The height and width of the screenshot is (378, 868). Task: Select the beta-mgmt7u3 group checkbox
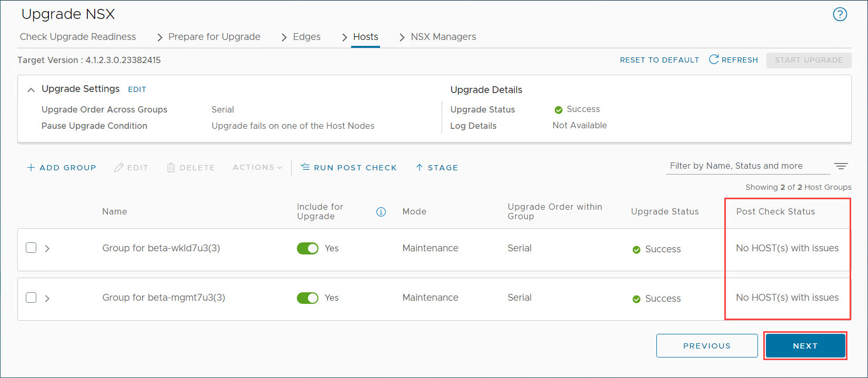31,298
